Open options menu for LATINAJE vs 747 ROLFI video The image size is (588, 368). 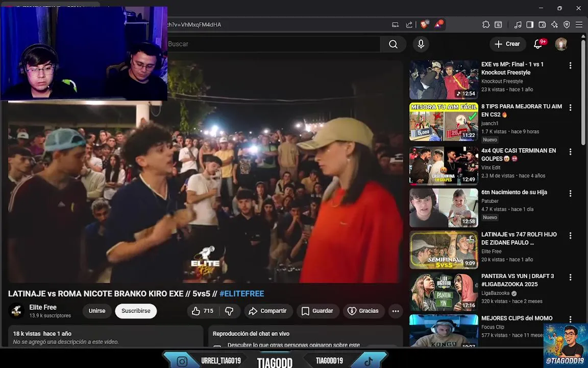pyautogui.click(x=570, y=236)
